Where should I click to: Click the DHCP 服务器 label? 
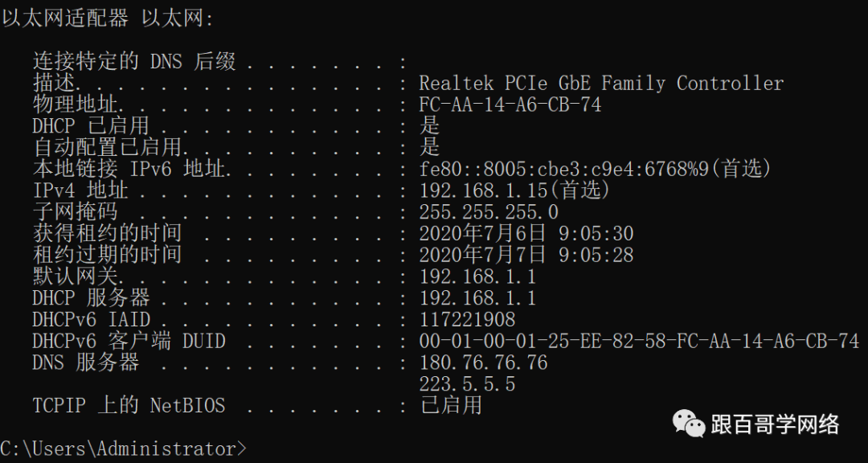(91, 298)
